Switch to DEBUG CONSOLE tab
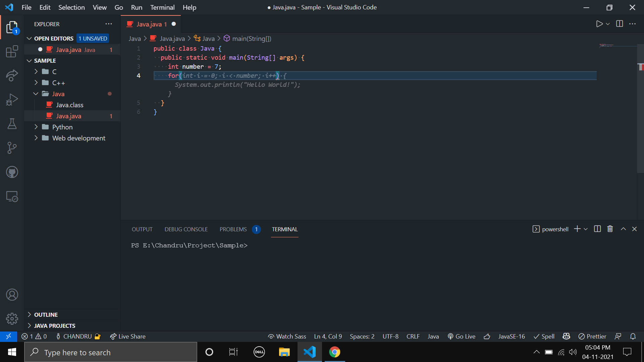The image size is (644, 362). pos(186,229)
